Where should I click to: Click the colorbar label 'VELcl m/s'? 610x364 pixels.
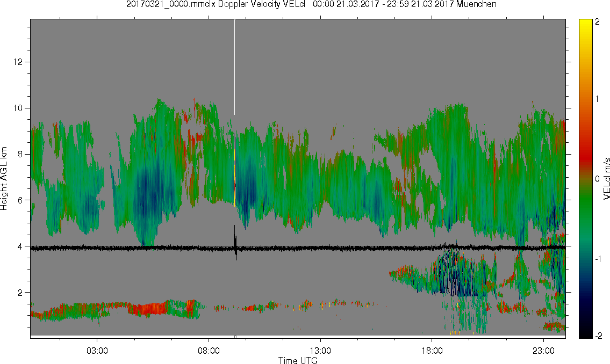pos(606,179)
